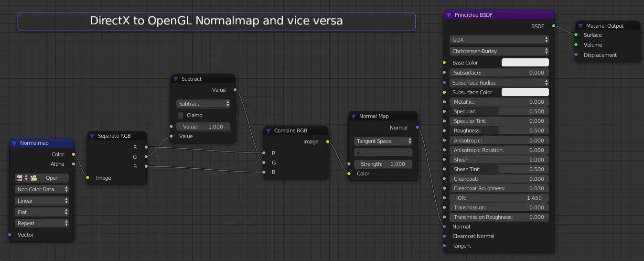Click the Clearcoat Normal input socket

pyautogui.click(x=444, y=236)
